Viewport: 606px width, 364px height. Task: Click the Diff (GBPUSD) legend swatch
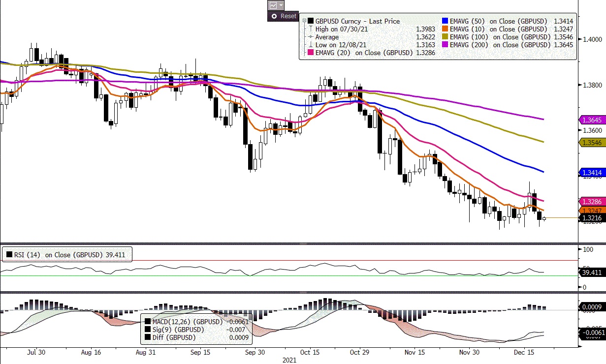(x=147, y=338)
